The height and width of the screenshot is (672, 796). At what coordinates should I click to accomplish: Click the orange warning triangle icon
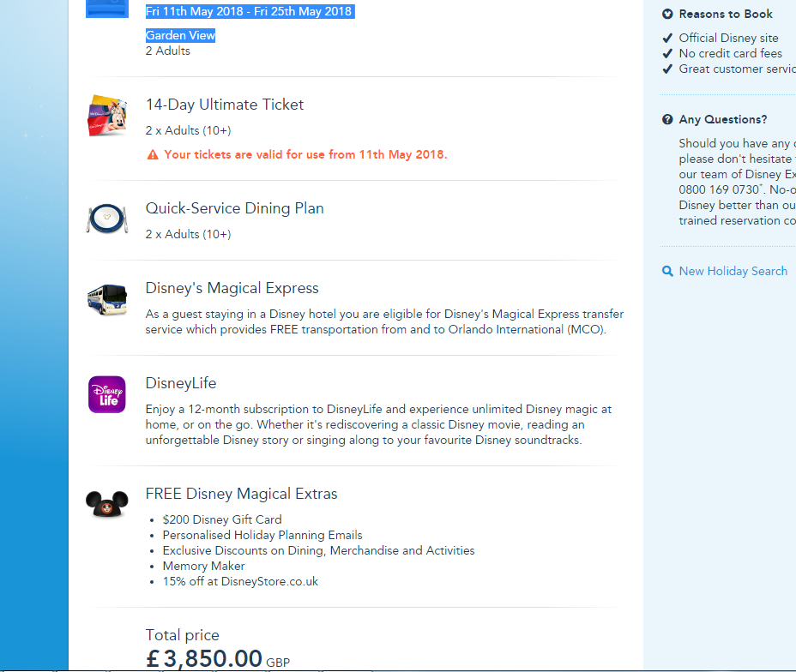click(x=153, y=154)
